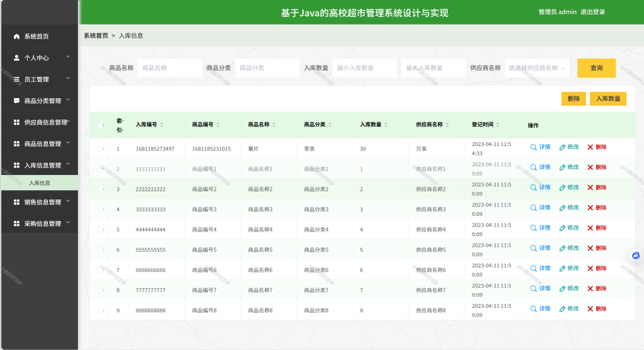Click the magnifier 详情 icon for 4444444444 row
This screenshot has height=350, width=644.
pos(533,227)
